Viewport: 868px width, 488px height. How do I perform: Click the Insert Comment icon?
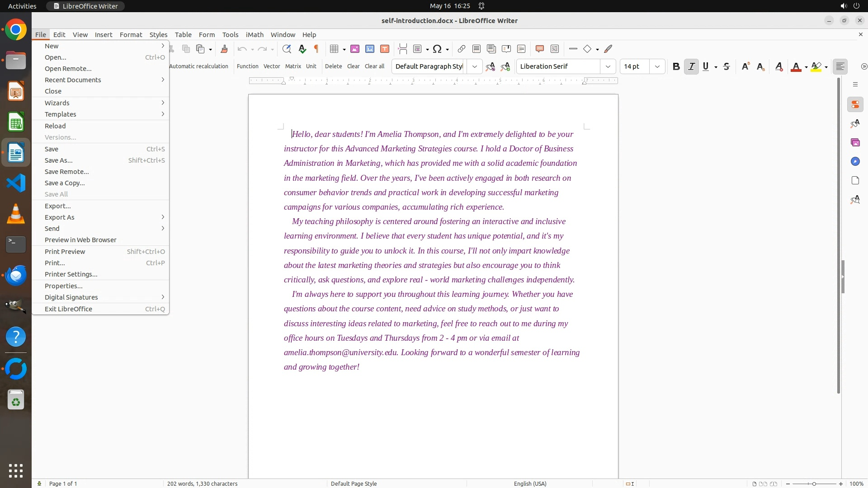point(539,49)
